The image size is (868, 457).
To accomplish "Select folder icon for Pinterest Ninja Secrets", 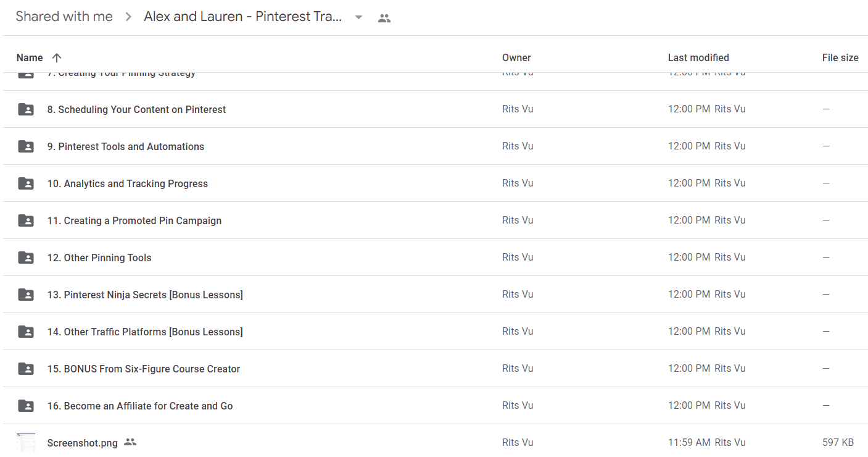I will (x=26, y=295).
